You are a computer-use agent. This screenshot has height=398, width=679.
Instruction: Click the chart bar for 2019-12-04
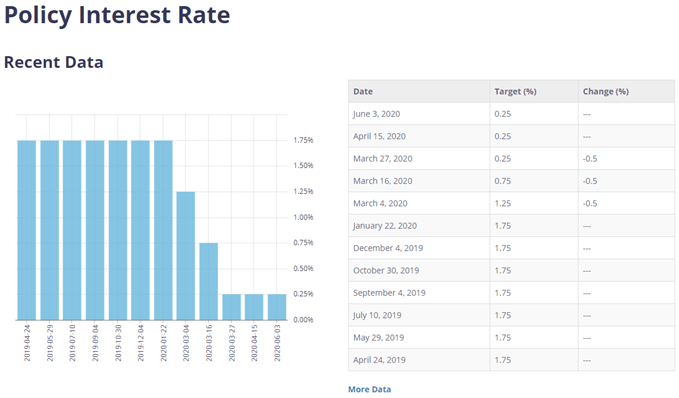coord(140,230)
